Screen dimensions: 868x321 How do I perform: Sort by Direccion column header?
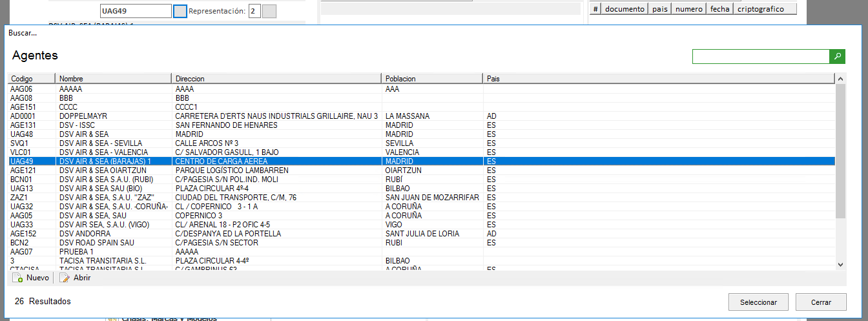[276, 79]
